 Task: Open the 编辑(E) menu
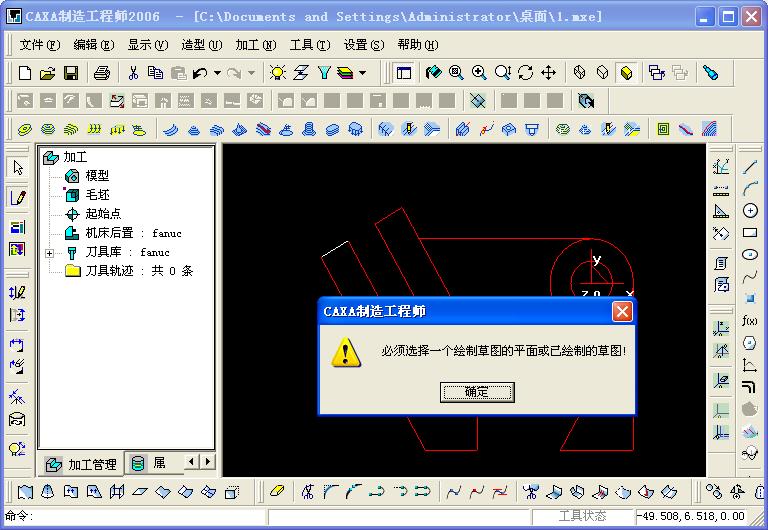94,45
